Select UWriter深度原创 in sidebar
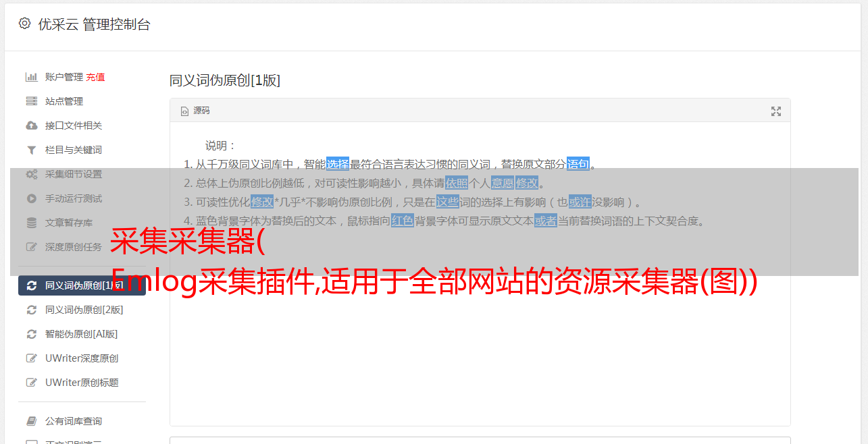868x444 pixels. coord(82,358)
